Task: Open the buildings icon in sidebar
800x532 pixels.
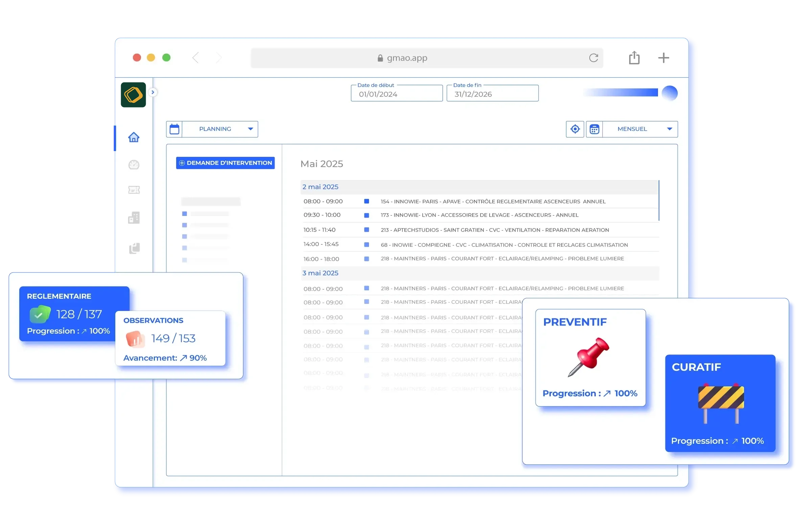Action: [x=134, y=218]
